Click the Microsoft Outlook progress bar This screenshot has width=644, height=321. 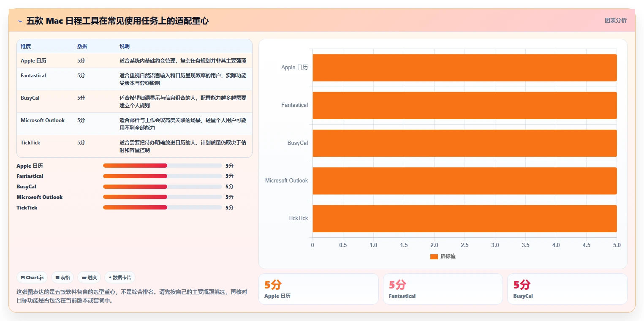[163, 197]
